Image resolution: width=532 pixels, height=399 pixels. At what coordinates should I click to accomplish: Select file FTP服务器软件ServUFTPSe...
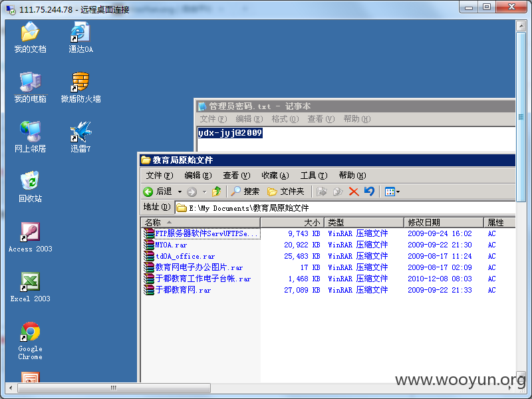(201, 233)
